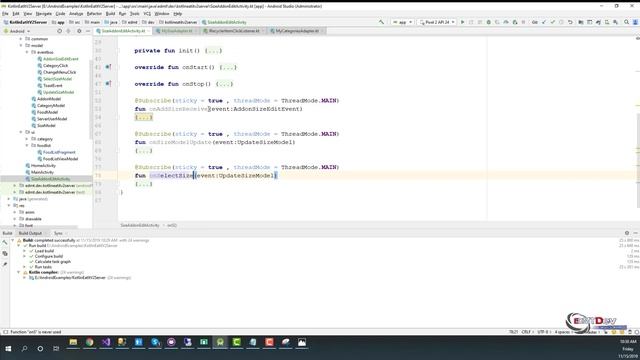Select the Sync tab in Build panel
The image size is (640, 360).
click(x=58, y=233)
